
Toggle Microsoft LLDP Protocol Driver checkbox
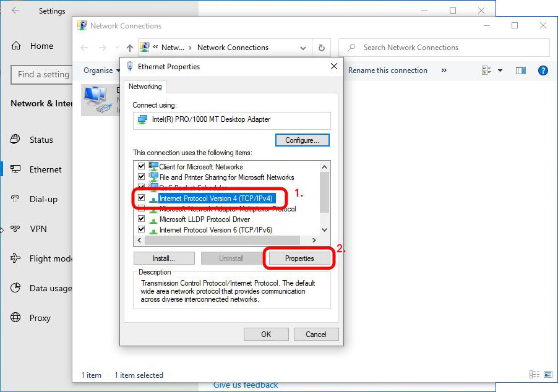tap(142, 219)
